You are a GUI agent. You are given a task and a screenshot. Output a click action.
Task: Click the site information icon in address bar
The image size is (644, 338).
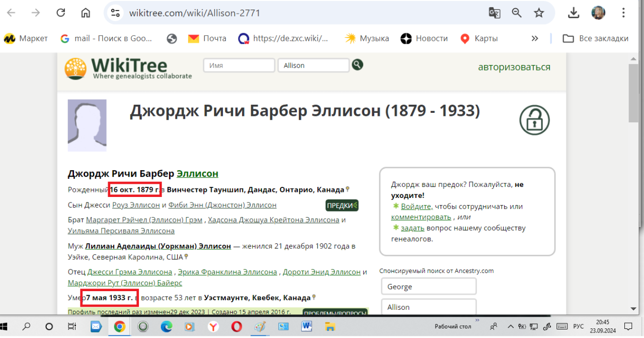pos(116,13)
